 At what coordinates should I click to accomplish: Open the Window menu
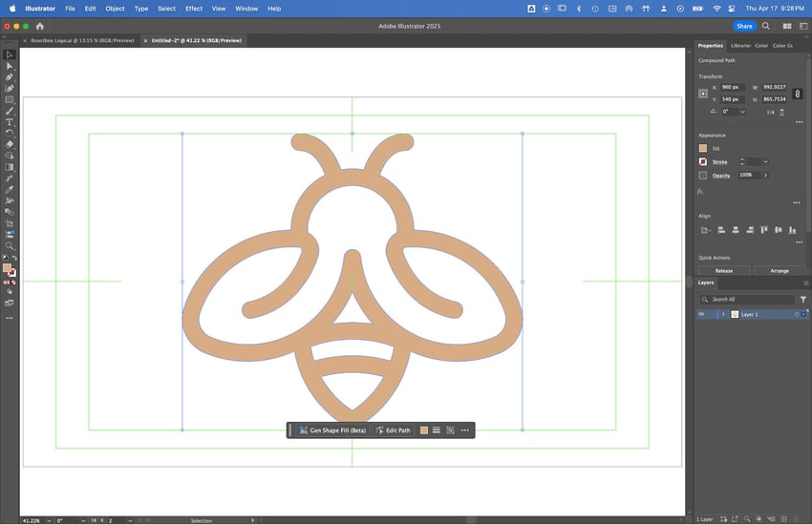tap(246, 9)
